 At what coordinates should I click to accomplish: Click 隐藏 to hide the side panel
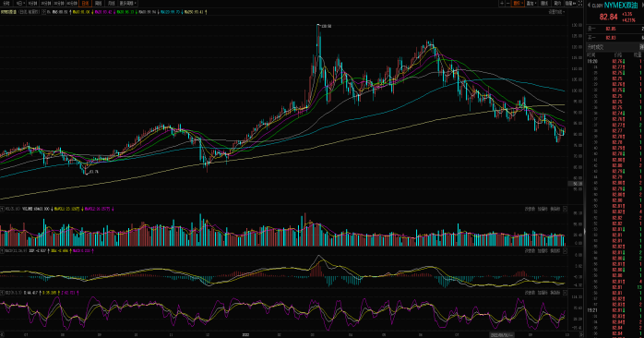point(570,4)
